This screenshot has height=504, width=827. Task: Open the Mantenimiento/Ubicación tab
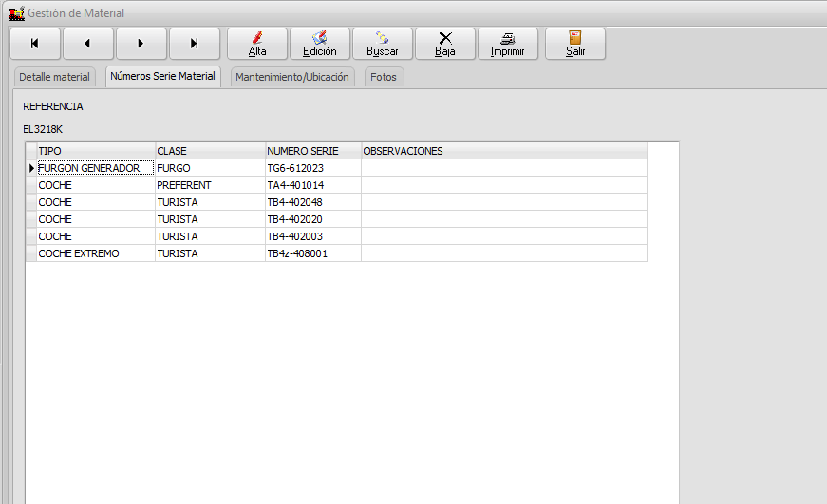292,77
